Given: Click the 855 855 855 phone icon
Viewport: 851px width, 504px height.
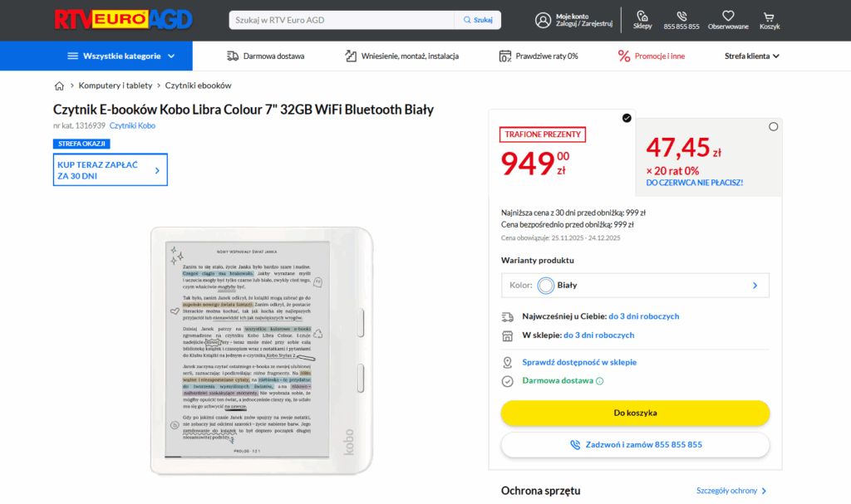Looking at the screenshot, I should [681, 16].
